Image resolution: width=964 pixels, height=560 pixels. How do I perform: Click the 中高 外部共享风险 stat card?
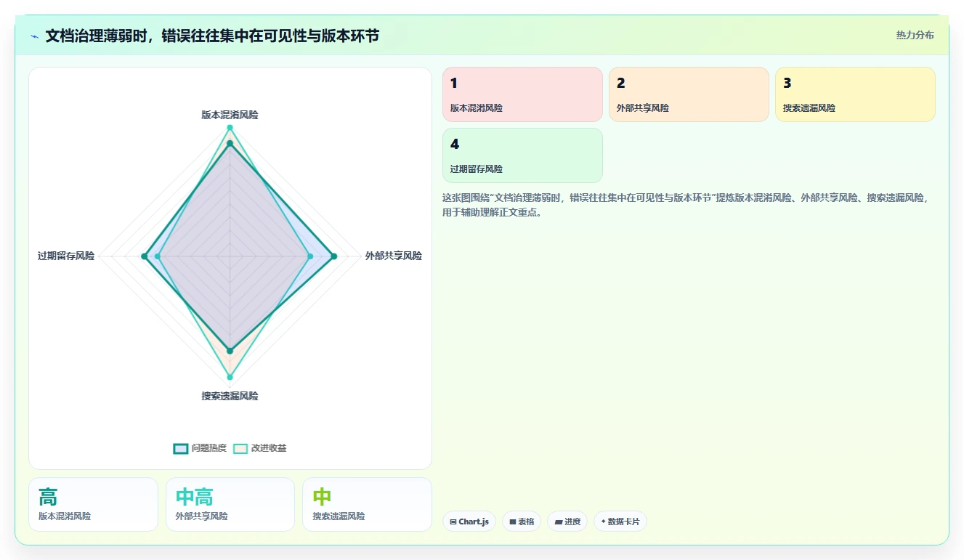click(x=230, y=505)
